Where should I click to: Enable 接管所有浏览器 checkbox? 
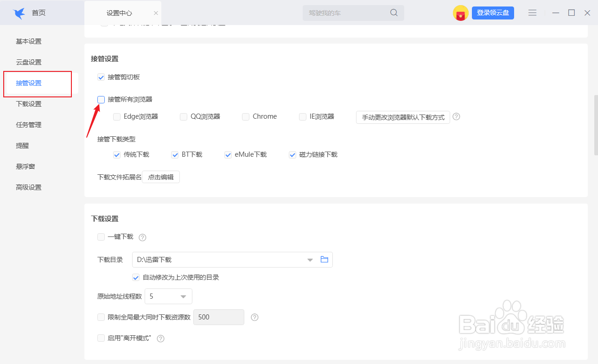pyautogui.click(x=101, y=99)
